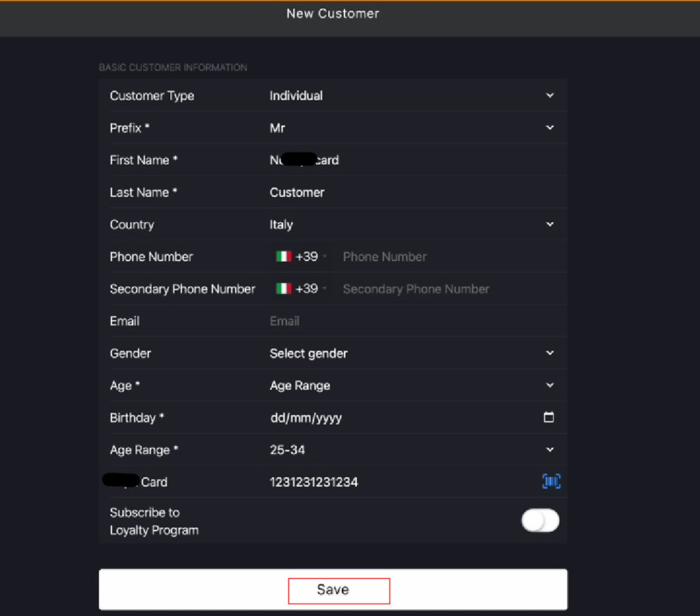Image resolution: width=700 pixels, height=616 pixels.
Task: Open +39 country code selector for Phone Number
Action: [301, 256]
